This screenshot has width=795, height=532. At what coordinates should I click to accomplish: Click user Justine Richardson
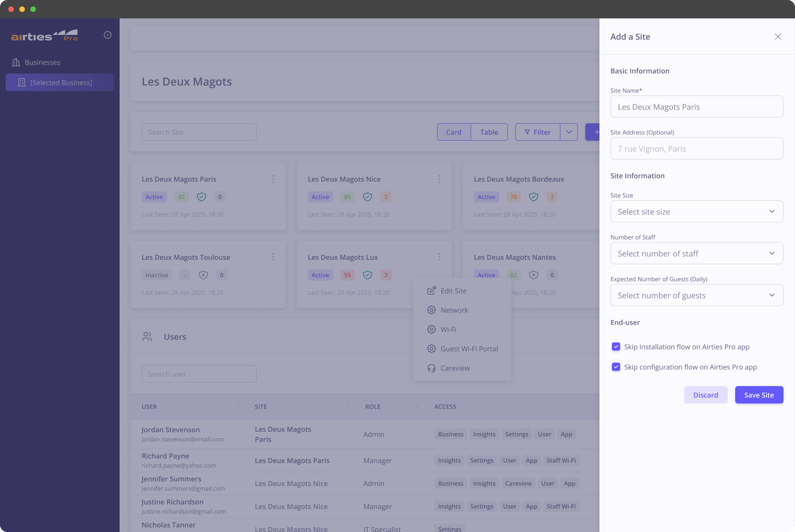pos(173,502)
